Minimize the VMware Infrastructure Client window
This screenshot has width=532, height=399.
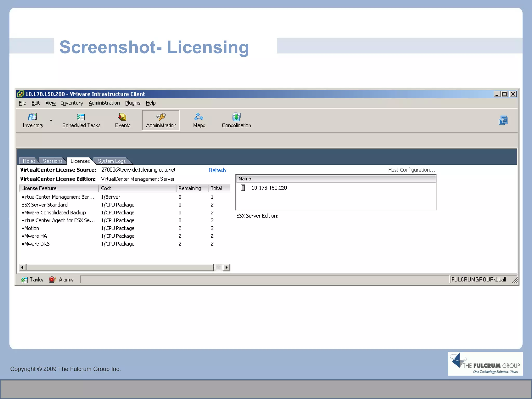coord(497,94)
